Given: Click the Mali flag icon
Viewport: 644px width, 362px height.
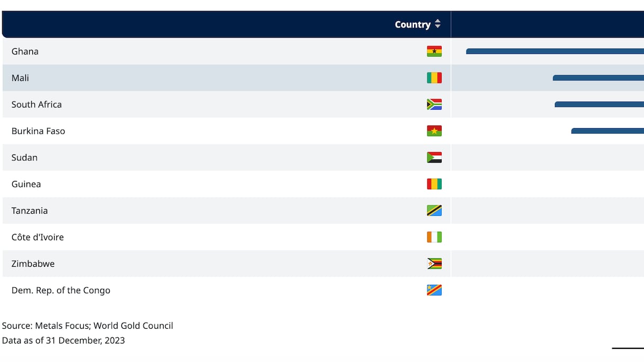Looking at the screenshot, I should 434,78.
